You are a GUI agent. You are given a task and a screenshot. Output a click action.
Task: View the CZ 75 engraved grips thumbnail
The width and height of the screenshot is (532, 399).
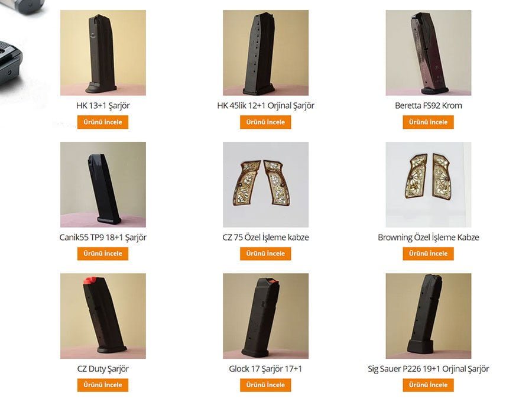(265, 184)
